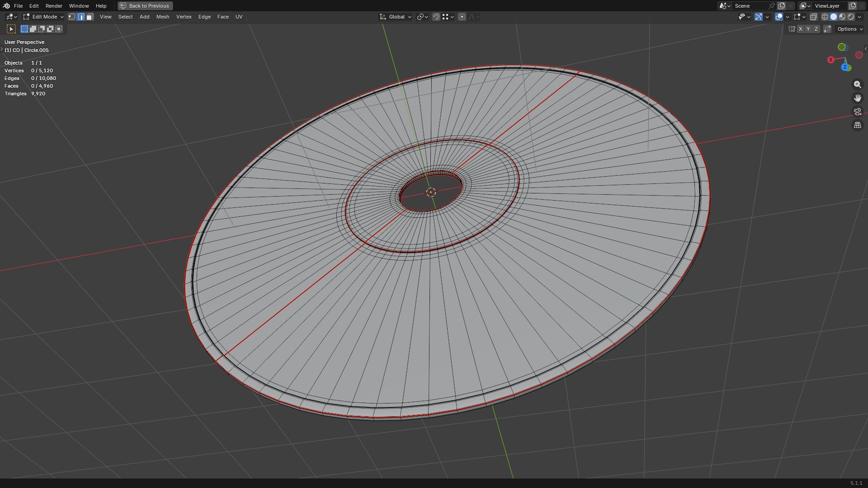Image resolution: width=868 pixels, height=488 pixels.
Task: Open the File menu
Action: (18, 6)
